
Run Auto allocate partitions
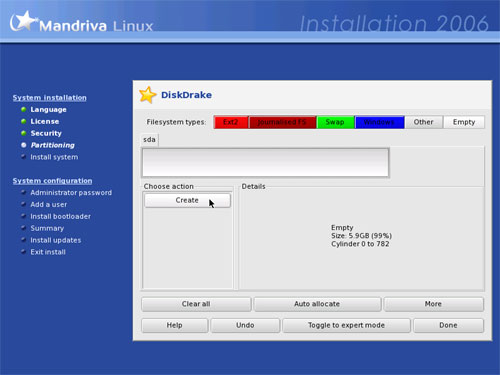click(317, 304)
